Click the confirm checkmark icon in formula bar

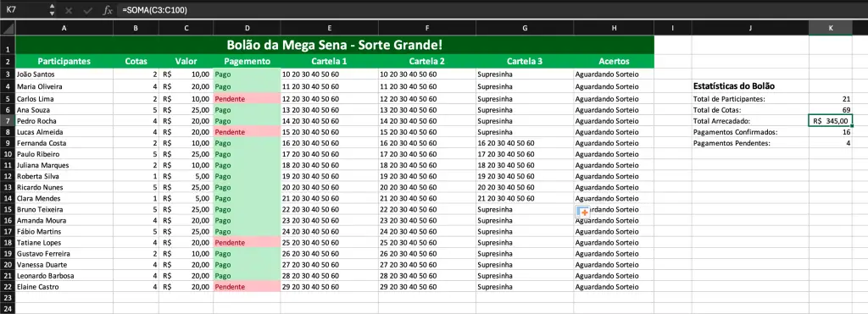[x=87, y=10]
